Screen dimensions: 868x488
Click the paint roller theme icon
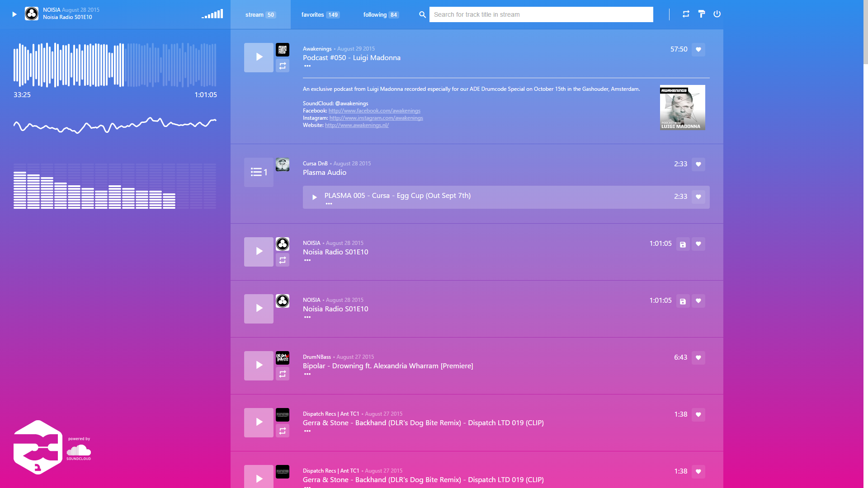pos(701,14)
